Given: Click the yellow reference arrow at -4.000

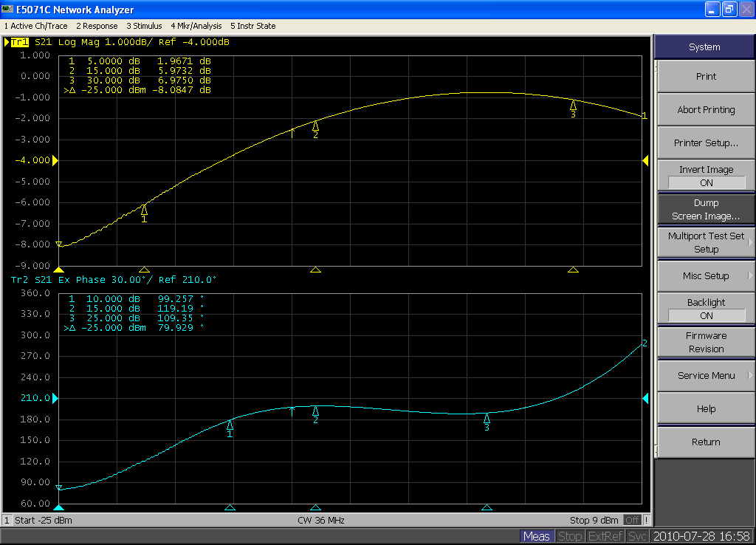Looking at the screenshot, I should [x=55, y=160].
